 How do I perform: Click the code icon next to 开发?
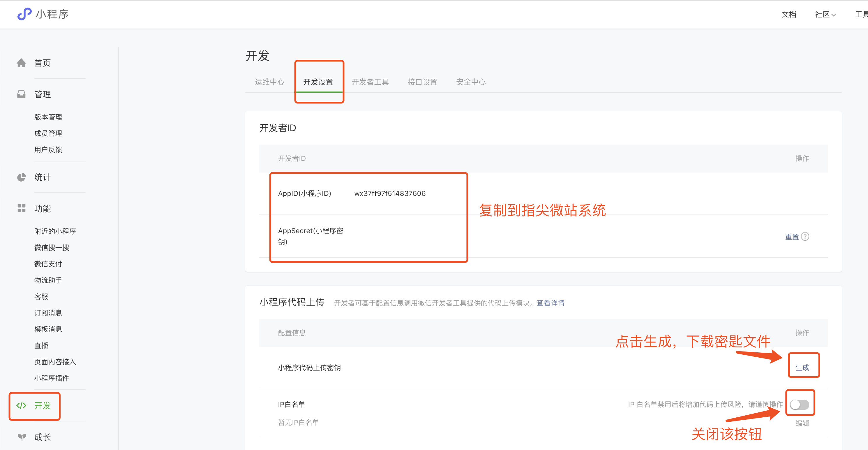click(21, 405)
